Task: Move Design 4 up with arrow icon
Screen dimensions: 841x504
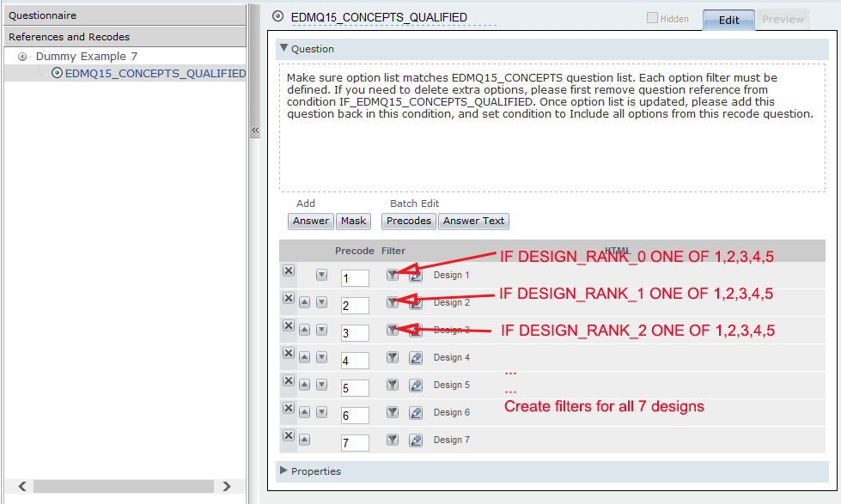Action: (305, 357)
